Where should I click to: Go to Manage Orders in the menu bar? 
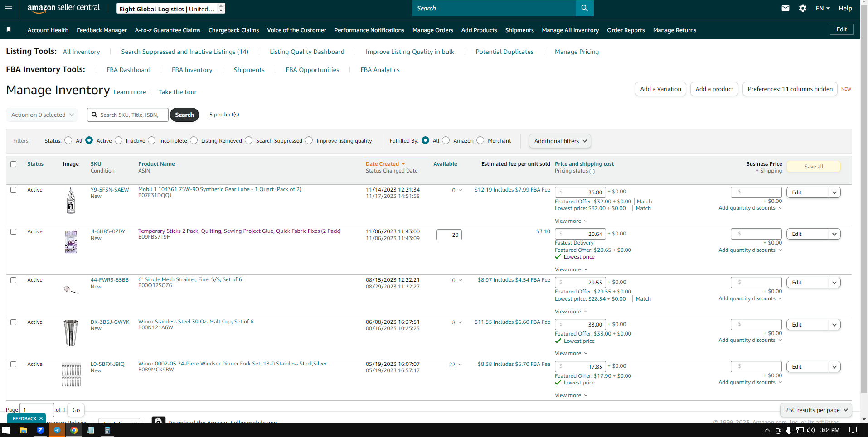click(x=433, y=30)
